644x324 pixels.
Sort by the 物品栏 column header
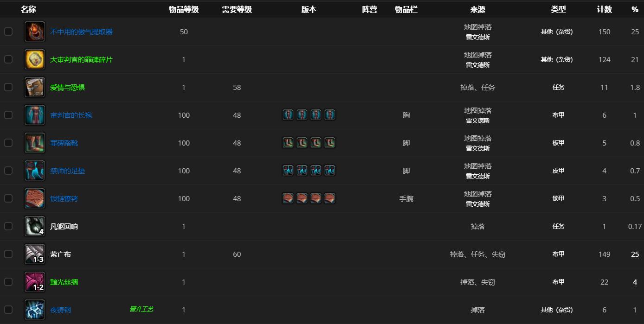point(406,9)
